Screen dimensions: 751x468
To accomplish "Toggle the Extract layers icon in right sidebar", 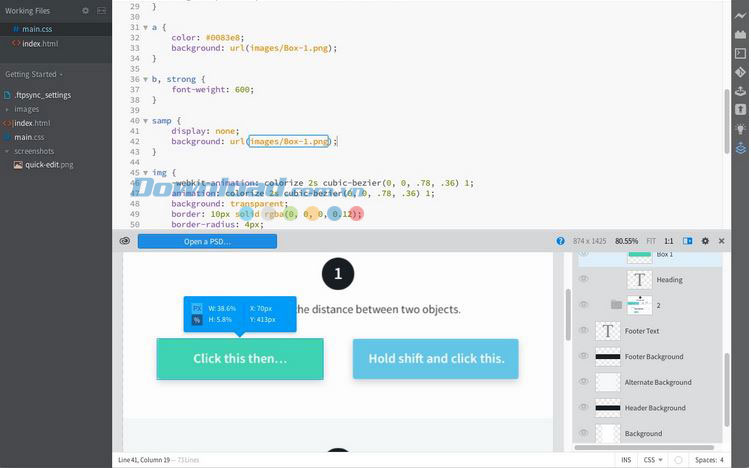I will coord(740,148).
